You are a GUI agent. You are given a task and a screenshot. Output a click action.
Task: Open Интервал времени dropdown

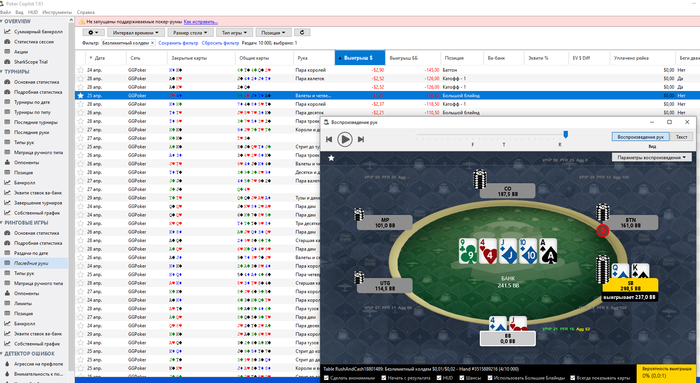(x=136, y=33)
